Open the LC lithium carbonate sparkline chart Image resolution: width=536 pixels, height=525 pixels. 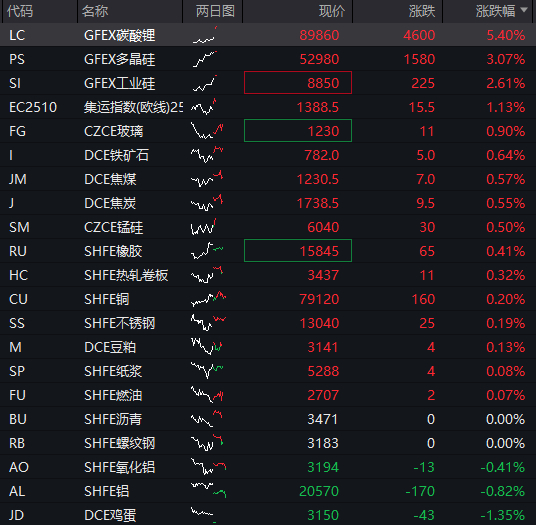tap(204, 35)
